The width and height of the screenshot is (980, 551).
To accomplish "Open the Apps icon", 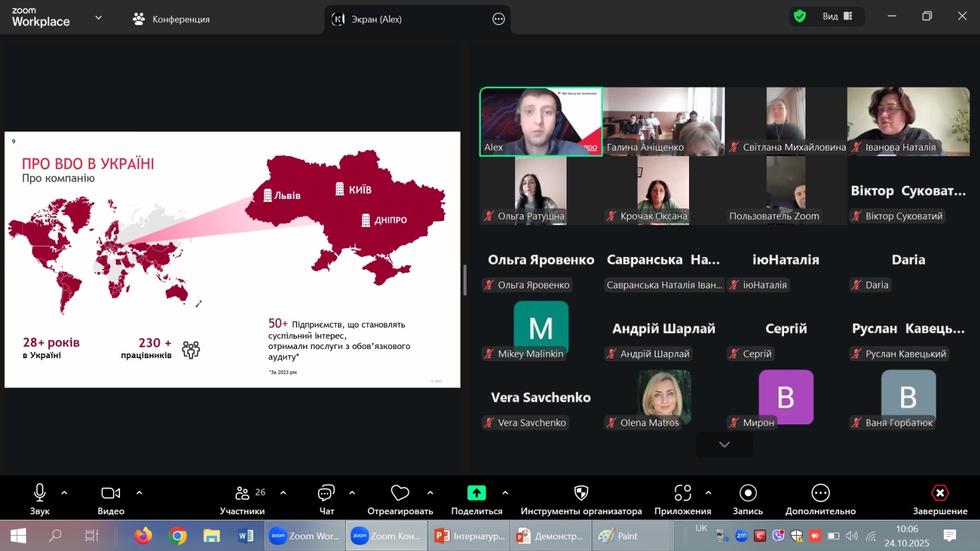I will click(x=682, y=493).
